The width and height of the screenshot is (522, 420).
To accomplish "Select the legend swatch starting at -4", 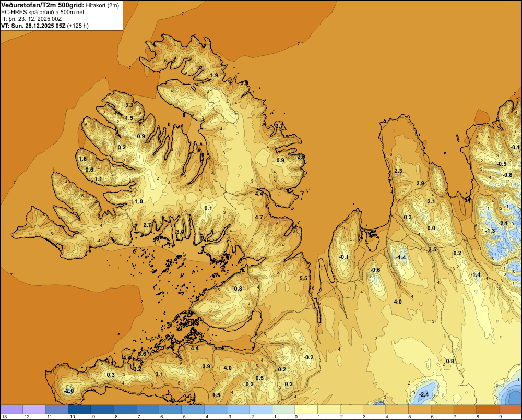I will [216, 410].
